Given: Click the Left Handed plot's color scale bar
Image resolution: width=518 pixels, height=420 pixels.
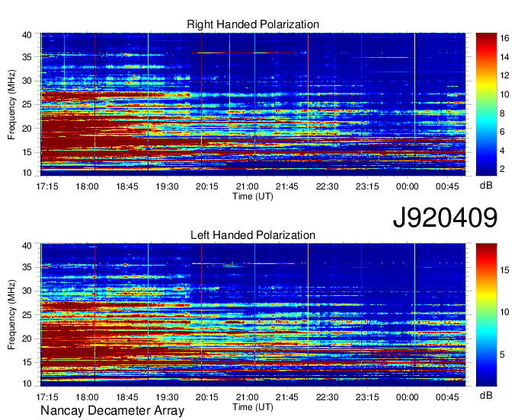Looking at the screenshot, I should [486, 315].
